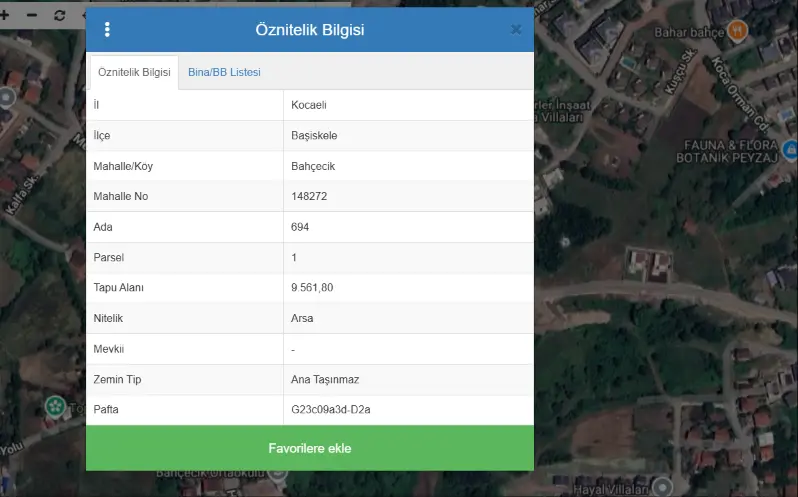Click the green park marker on the map
The height and width of the screenshot is (497, 798).
point(55,406)
